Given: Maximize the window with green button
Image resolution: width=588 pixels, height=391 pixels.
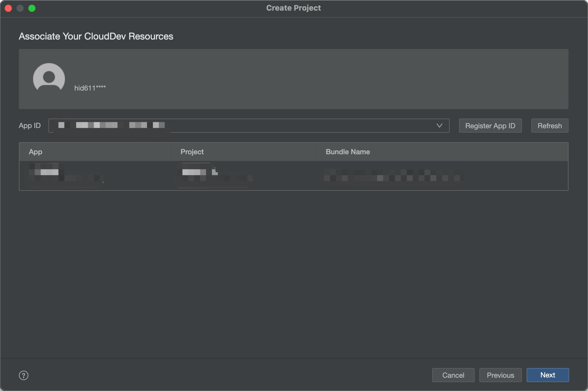Looking at the screenshot, I should click(32, 8).
